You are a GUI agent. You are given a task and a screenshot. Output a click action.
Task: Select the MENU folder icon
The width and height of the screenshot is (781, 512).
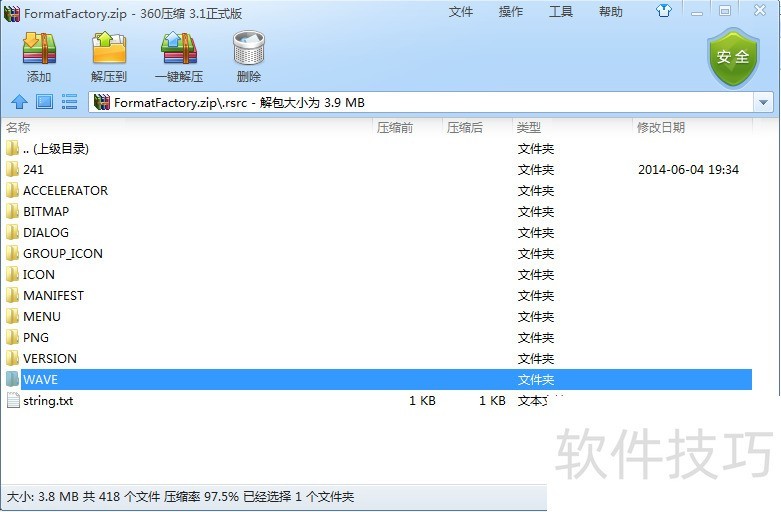12,316
